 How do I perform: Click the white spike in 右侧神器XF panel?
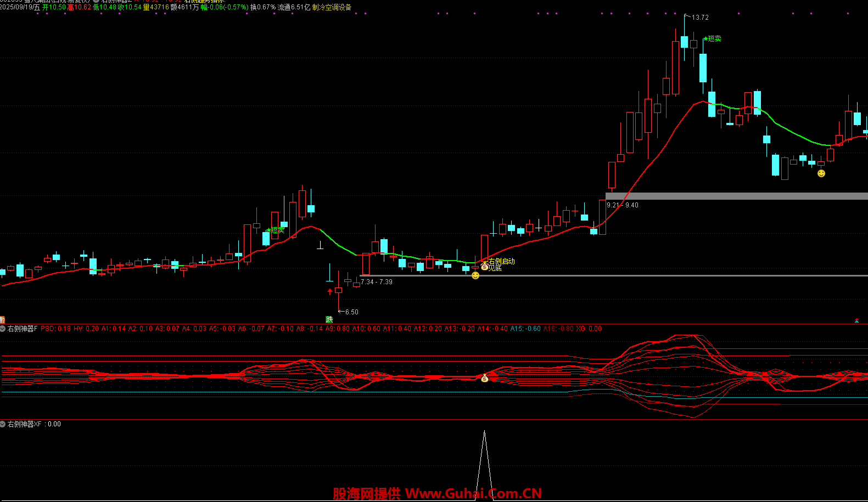click(484, 465)
